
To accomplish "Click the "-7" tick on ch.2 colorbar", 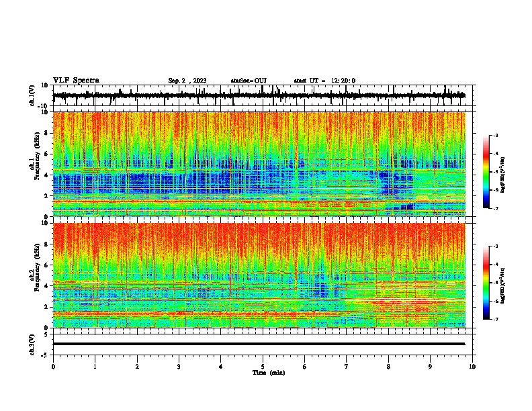I will [x=496, y=319].
